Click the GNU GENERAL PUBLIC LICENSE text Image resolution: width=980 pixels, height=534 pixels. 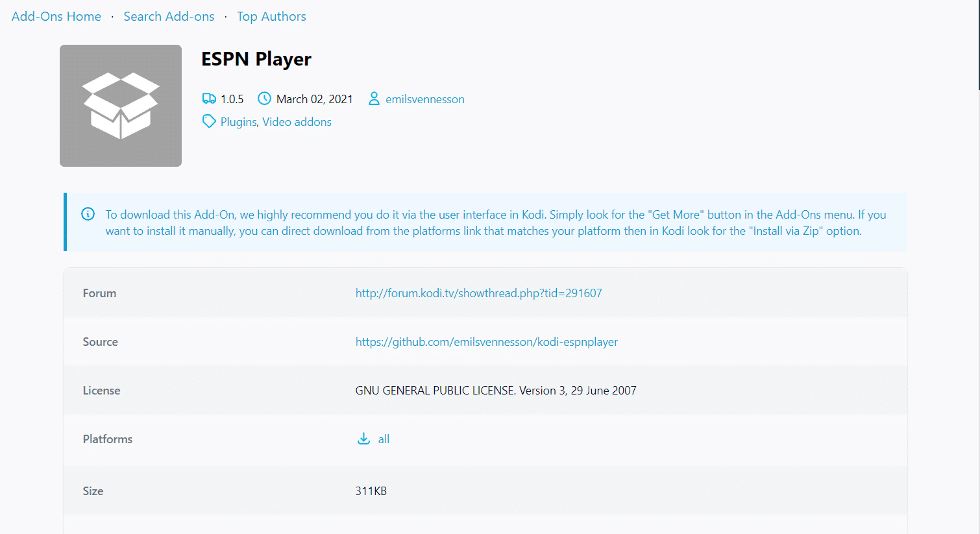tap(496, 391)
